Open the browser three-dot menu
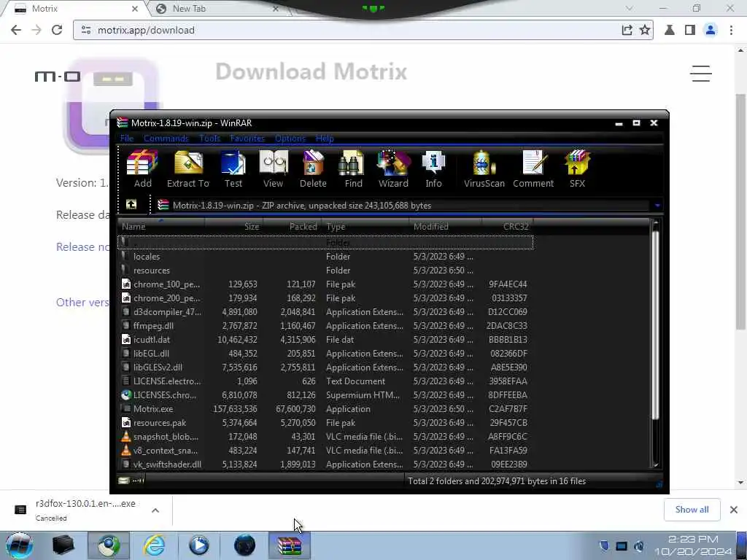This screenshot has width=747, height=560. point(731,30)
